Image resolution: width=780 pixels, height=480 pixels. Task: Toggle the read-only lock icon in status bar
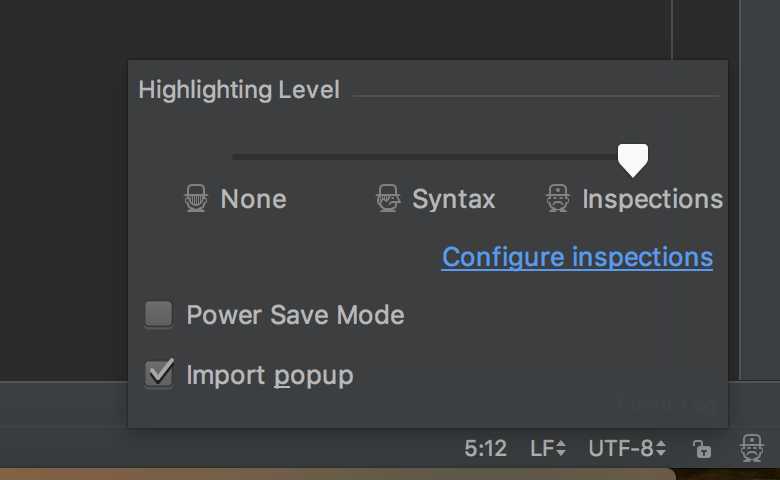pyautogui.click(x=702, y=449)
